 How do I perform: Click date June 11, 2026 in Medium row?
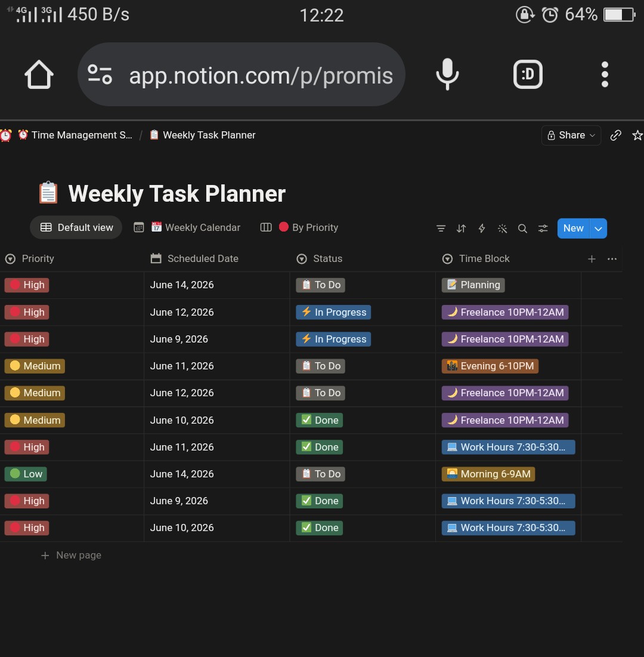click(182, 366)
